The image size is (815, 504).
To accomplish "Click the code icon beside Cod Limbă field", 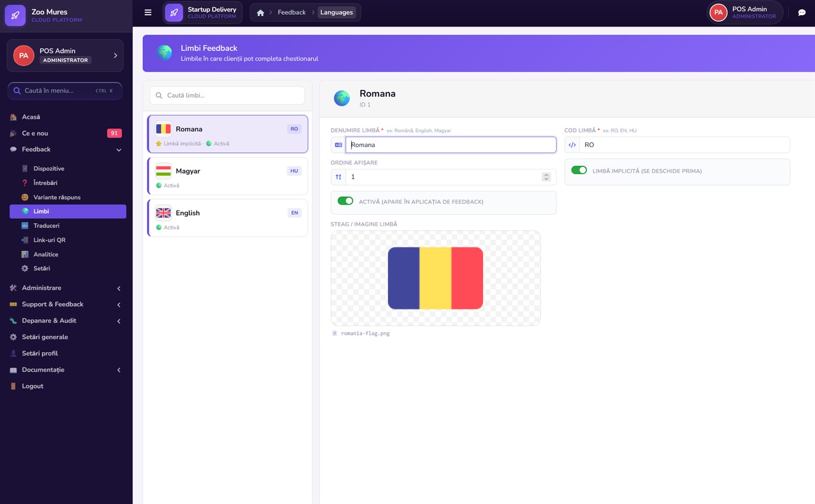I will pyautogui.click(x=572, y=145).
